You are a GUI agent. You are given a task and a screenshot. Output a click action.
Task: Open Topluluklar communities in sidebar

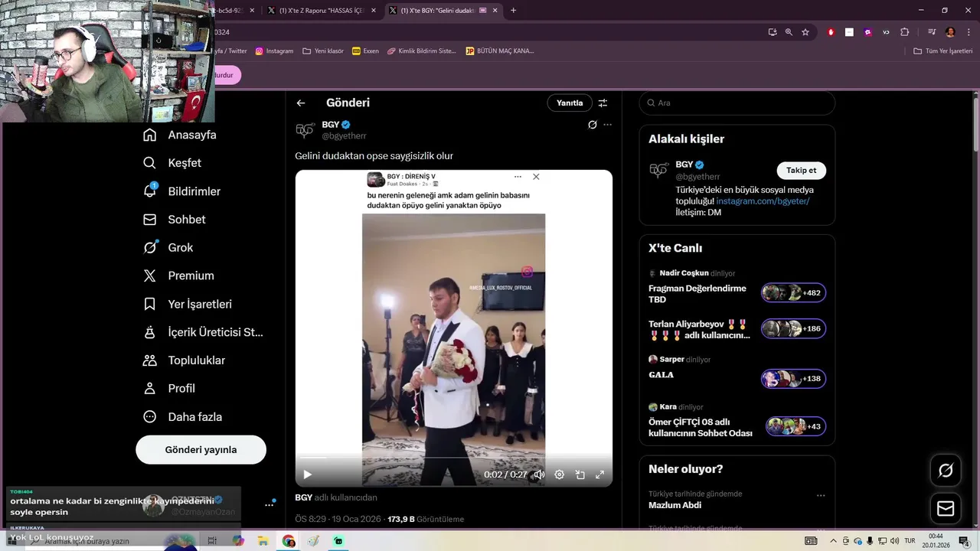point(184,360)
